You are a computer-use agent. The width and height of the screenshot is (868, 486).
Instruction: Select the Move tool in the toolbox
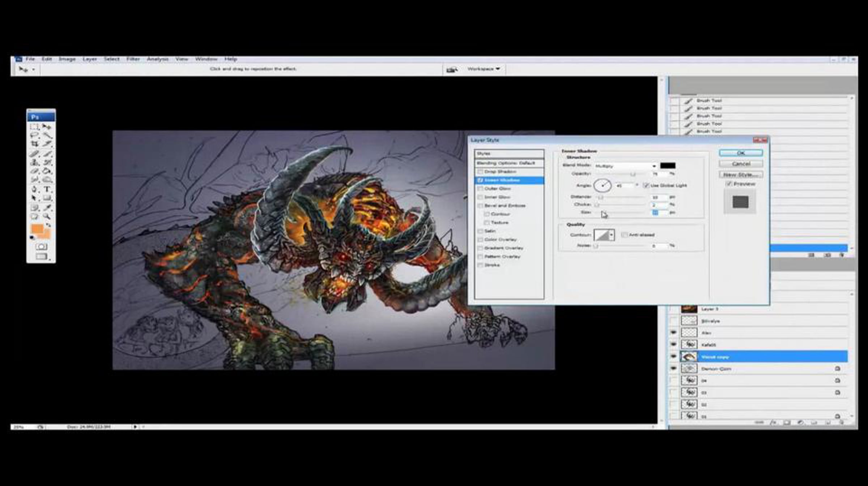click(47, 127)
